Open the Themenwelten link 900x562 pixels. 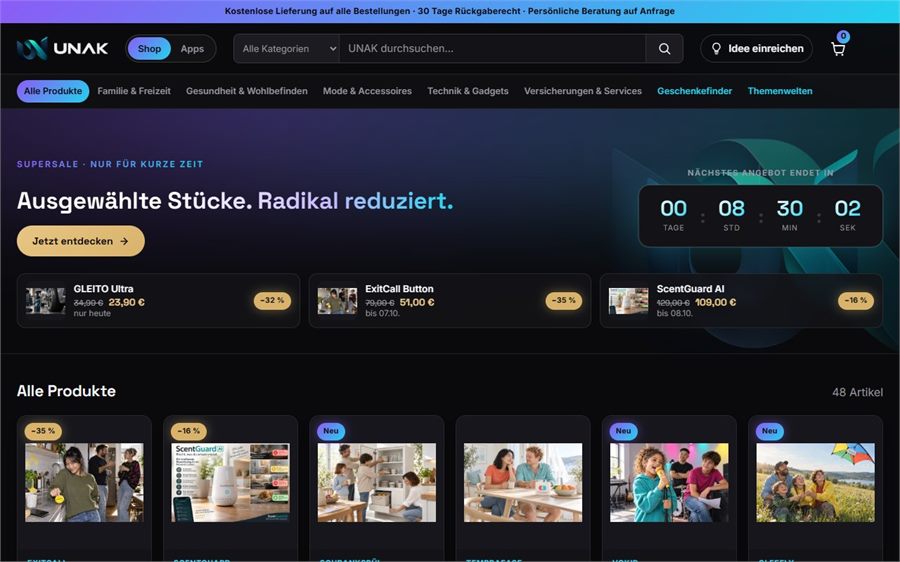click(x=780, y=91)
